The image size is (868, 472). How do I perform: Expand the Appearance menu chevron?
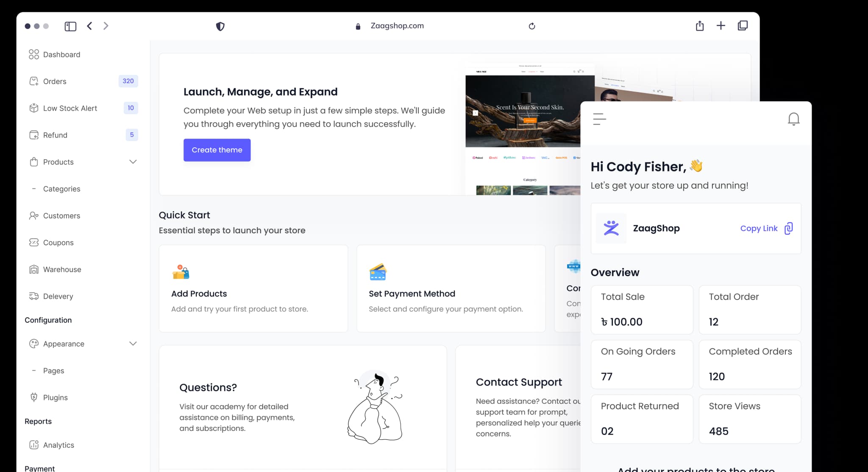pyautogui.click(x=133, y=344)
